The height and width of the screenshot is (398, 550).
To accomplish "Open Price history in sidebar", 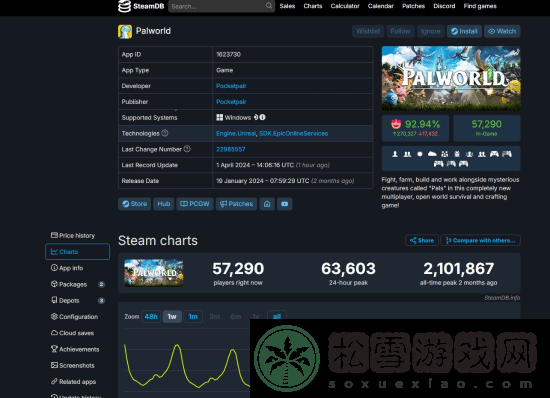I will click(73, 235).
